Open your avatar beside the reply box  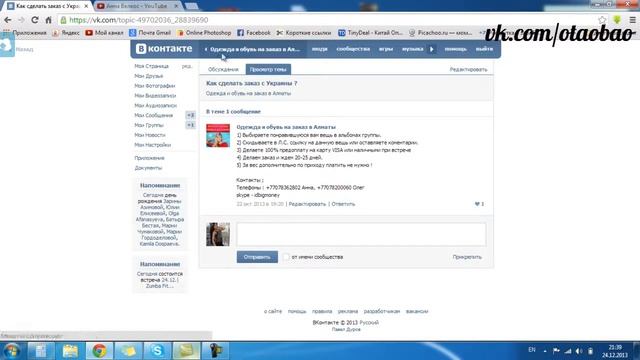click(218, 234)
